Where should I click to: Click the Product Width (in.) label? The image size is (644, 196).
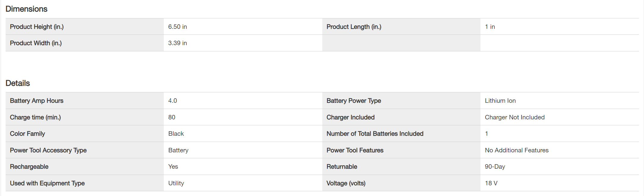[36, 43]
